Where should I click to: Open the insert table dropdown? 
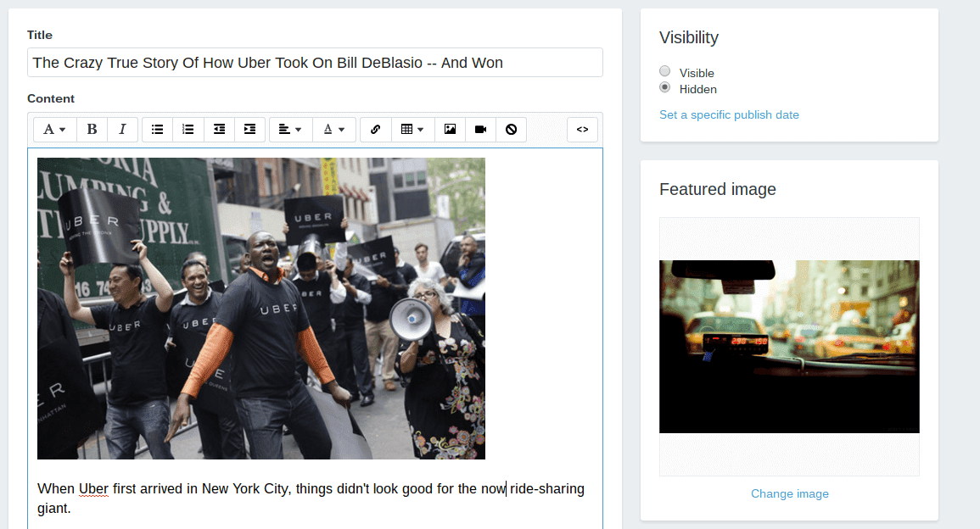point(412,130)
